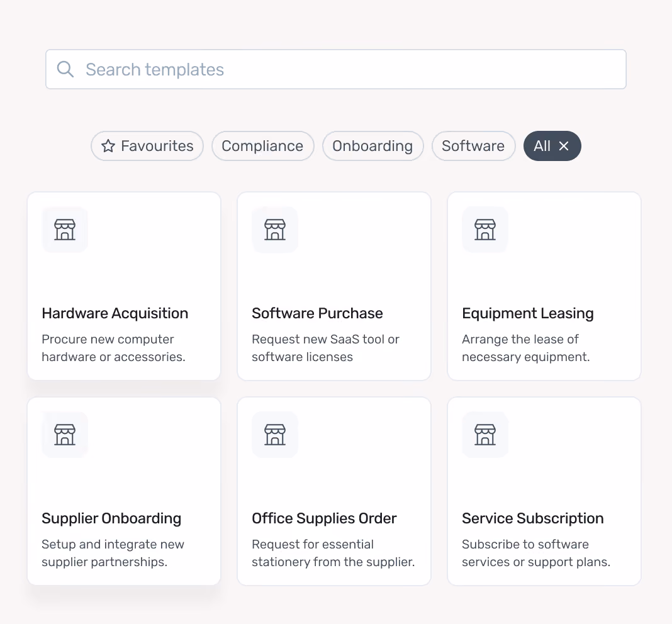This screenshot has height=624, width=672.
Task: Click the storefront icon on Supplier Onboarding card
Action: pyautogui.click(x=65, y=435)
